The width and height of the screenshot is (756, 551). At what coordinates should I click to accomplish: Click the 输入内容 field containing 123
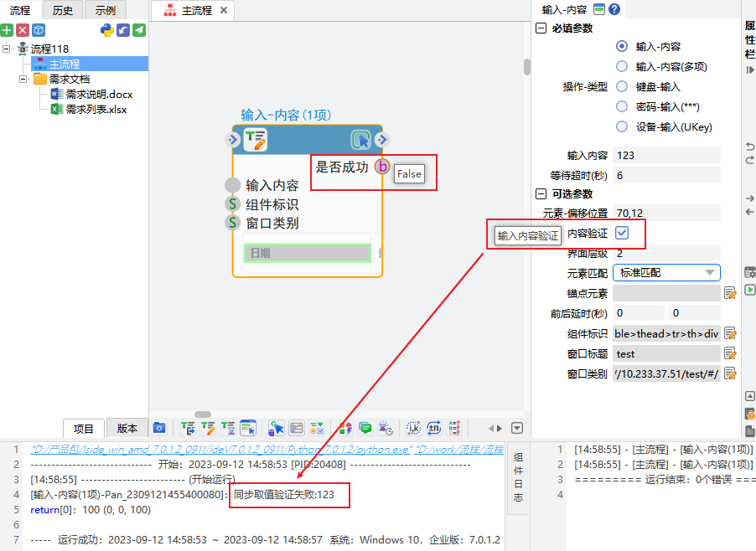pos(666,155)
